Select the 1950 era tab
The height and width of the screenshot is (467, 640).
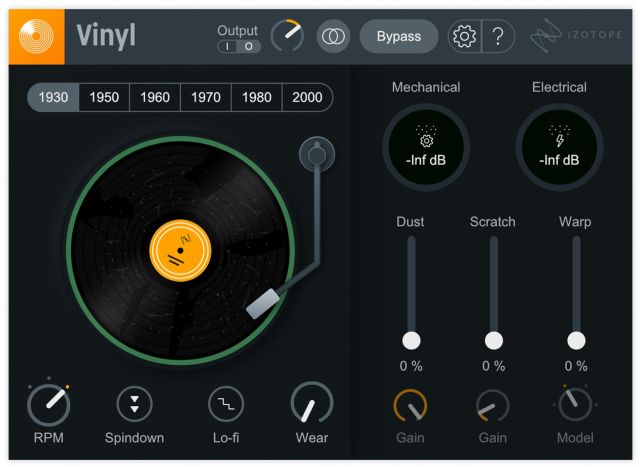104,97
